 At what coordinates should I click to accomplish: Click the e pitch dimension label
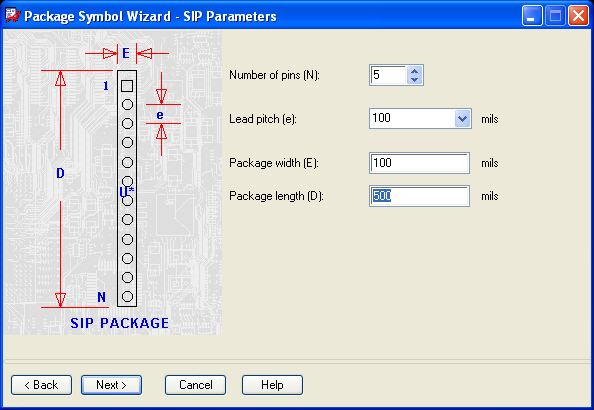click(160, 115)
